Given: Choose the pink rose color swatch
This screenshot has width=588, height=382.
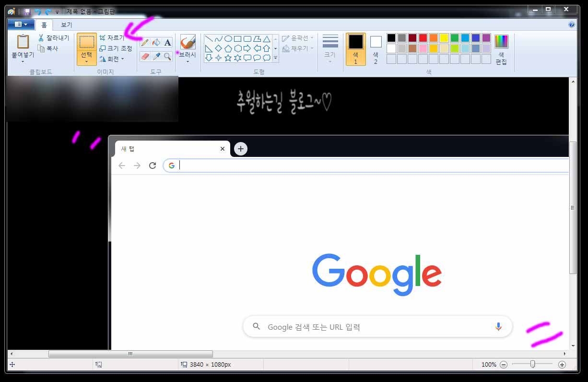Looking at the screenshot, I should pyautogui.click(x=423, y=48).
